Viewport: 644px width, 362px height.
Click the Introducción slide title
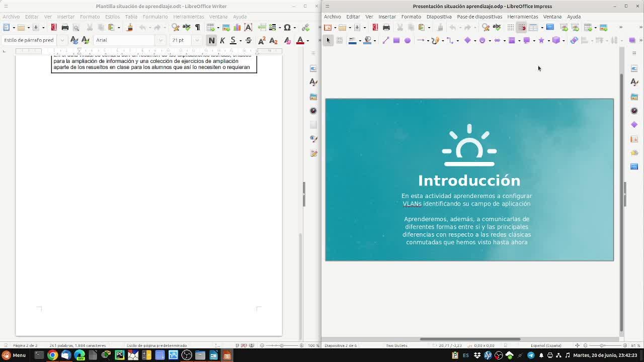pos(469,180)
